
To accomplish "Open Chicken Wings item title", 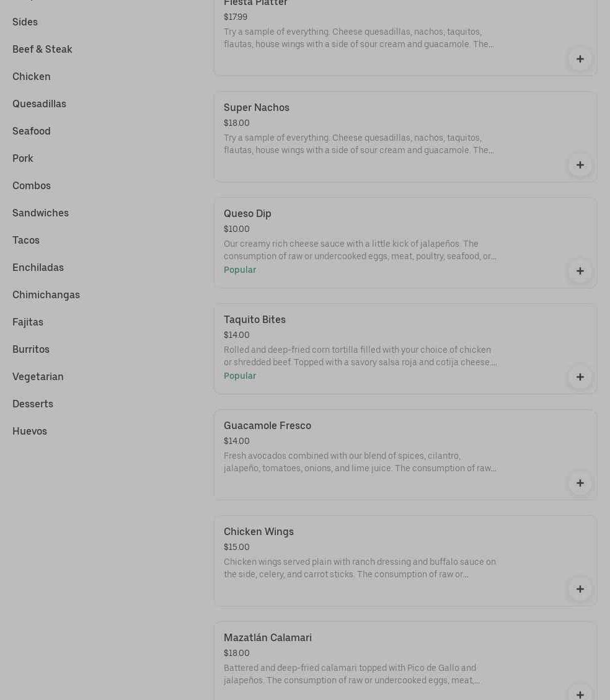I will (259, 532).
